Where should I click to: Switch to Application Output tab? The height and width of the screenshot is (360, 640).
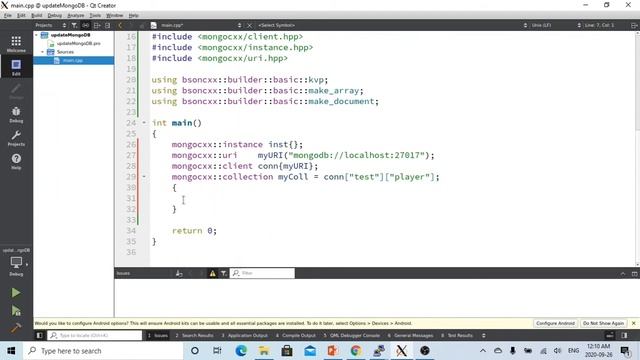244,336
